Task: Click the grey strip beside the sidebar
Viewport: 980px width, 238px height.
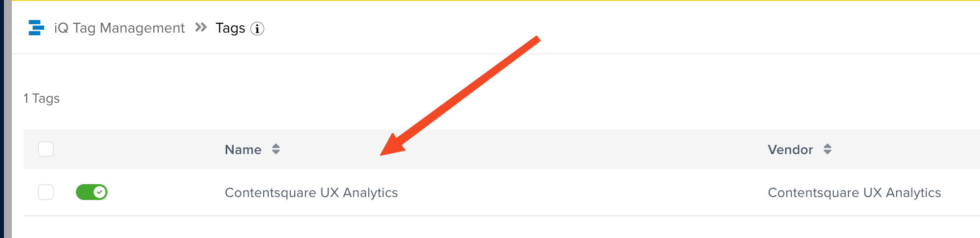Action: (8, 119)
